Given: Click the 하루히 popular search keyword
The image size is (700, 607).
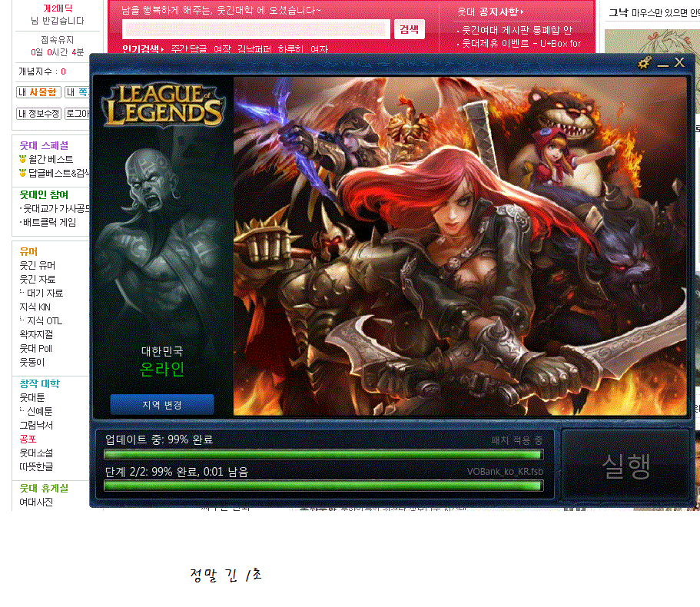Looking at the screenshot, I should 290,49.
